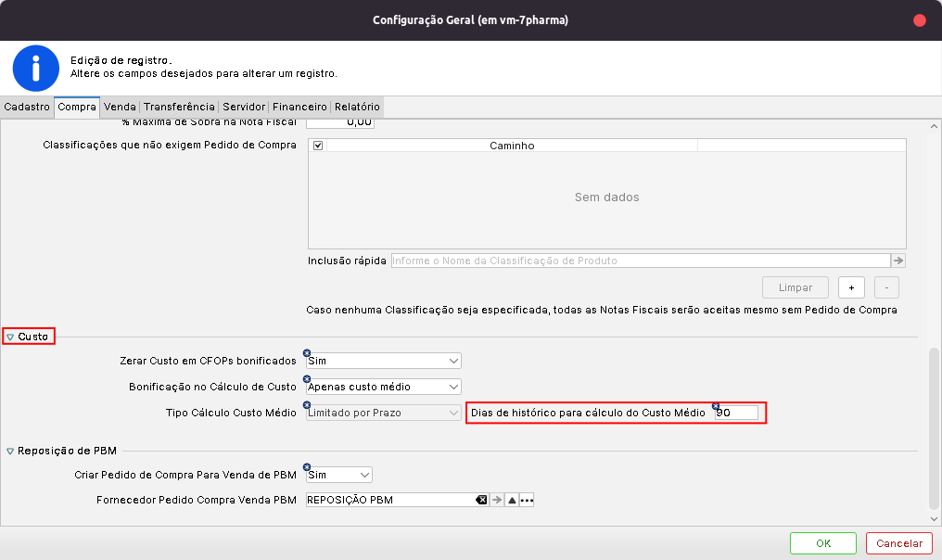The width and height of the screenshot is (942, 560).
Task: Click the vertical scrollbar thumb
Action: tap(934, 426)
